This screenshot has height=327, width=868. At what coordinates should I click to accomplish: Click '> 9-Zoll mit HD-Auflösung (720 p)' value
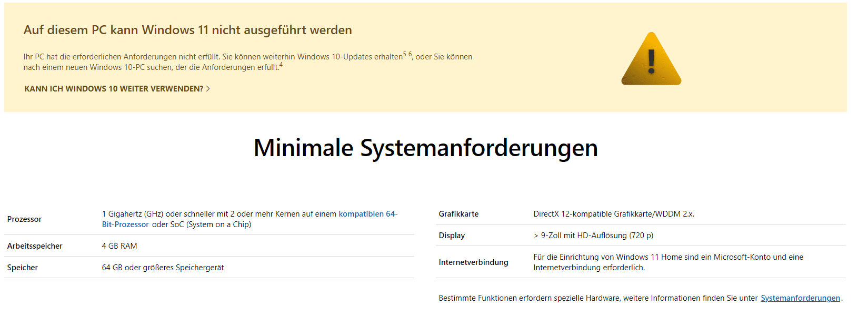point(593,236)
